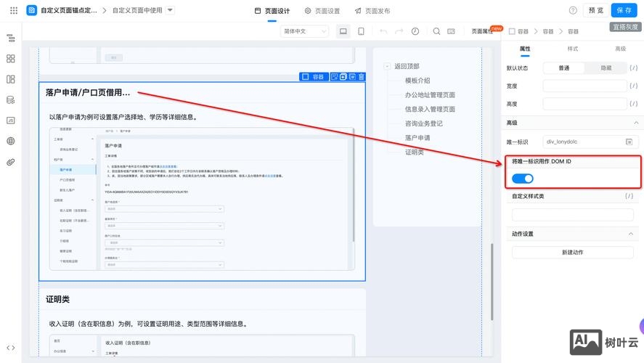Viewport: 644px width, 363px height.
Task: Select the 高级 panel tab
Action: coord(620,49)
